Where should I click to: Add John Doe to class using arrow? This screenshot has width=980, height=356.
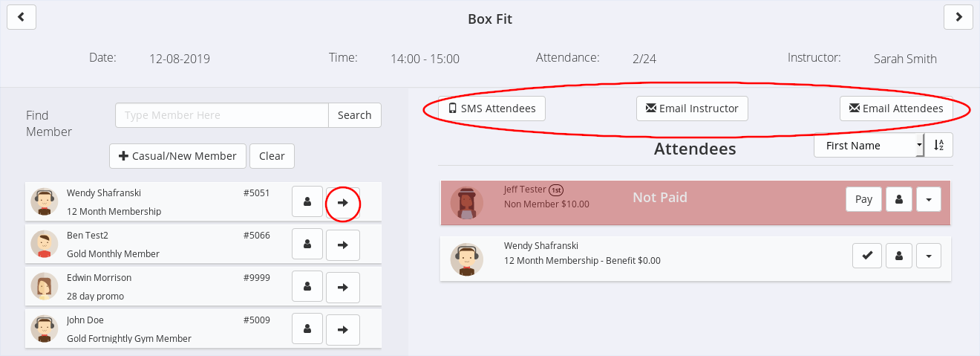tap(343, 330)
